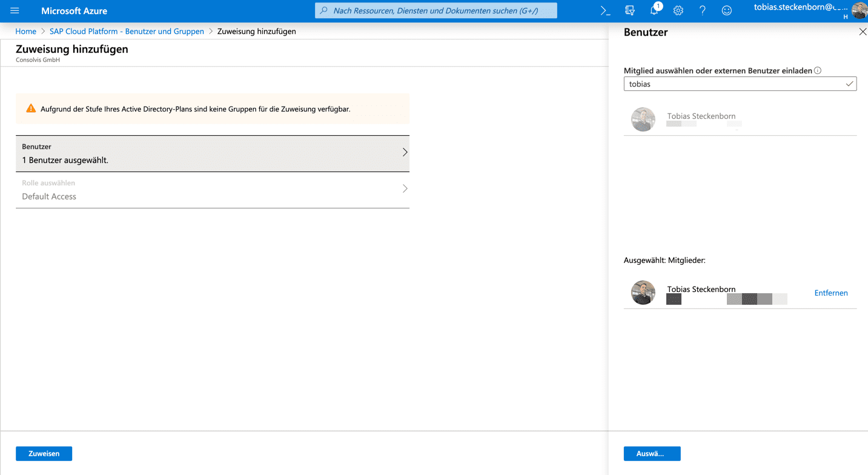Click the Auswä... confirm button
This screenshot has height=475, width=868.
click(x=652, y=453)
